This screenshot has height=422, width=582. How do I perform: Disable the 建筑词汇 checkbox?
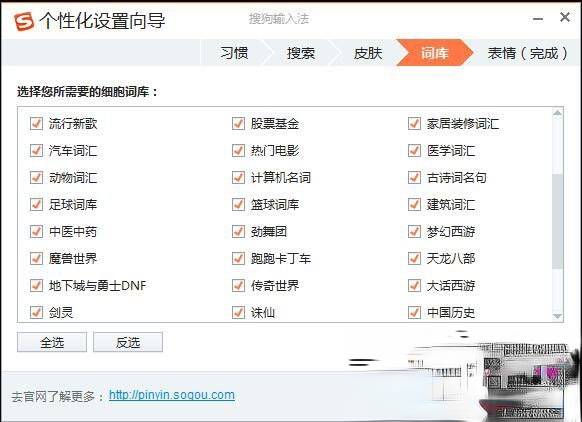pyautogui.click(x=414, y=204)
